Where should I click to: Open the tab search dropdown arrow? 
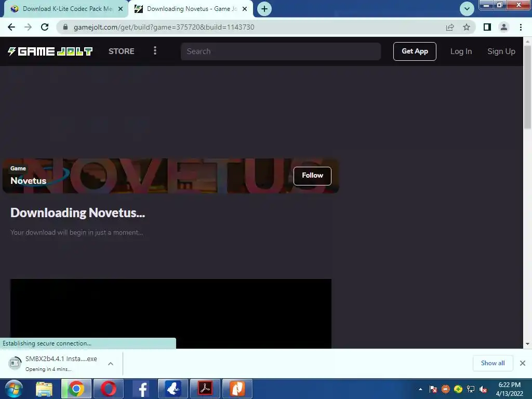click(x=467, y=9)
